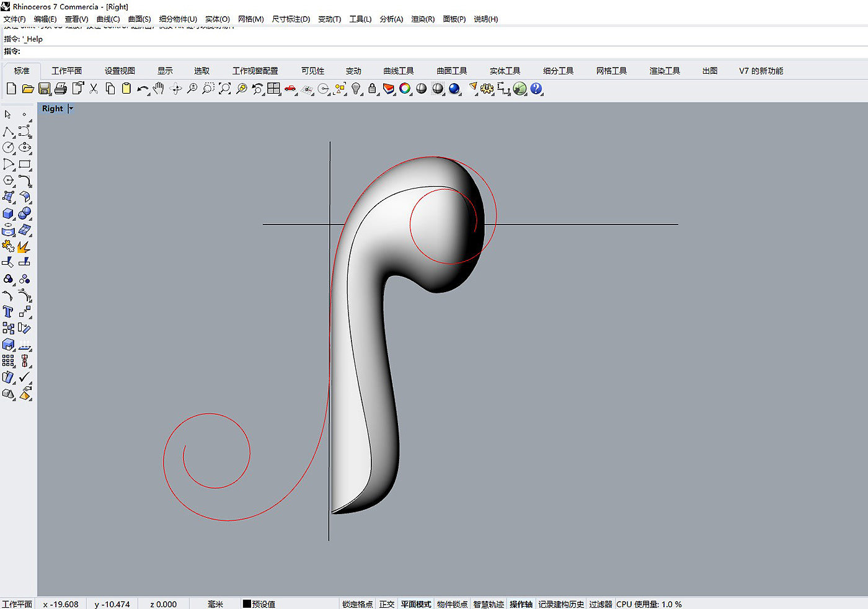Select the Box solid tool
Viewport: 868px width, 609px height.
coord(8,214)
